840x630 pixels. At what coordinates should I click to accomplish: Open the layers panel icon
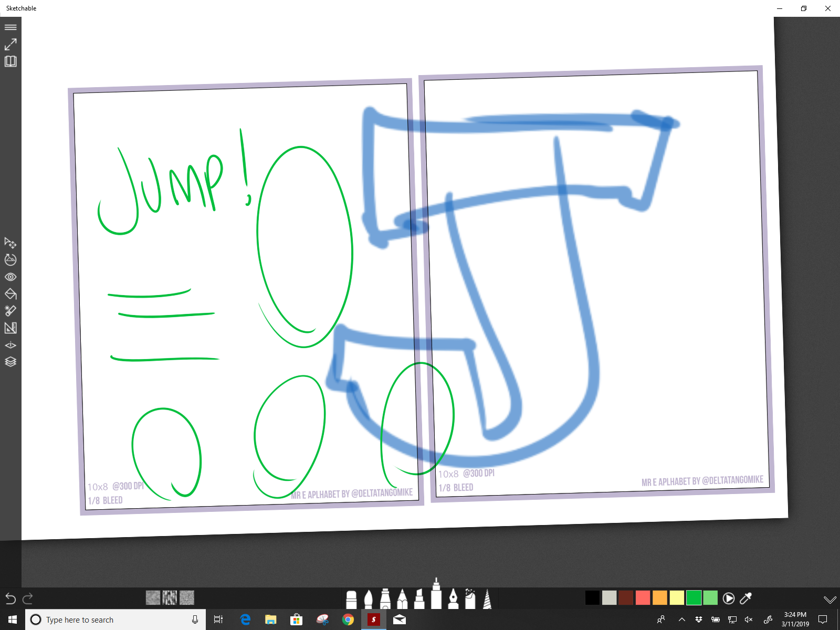click(10, 362)
